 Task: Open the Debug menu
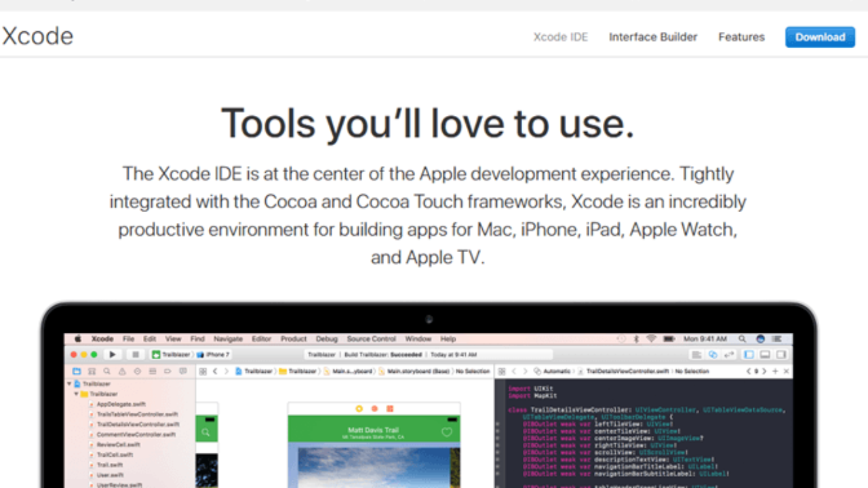point(326,339)
